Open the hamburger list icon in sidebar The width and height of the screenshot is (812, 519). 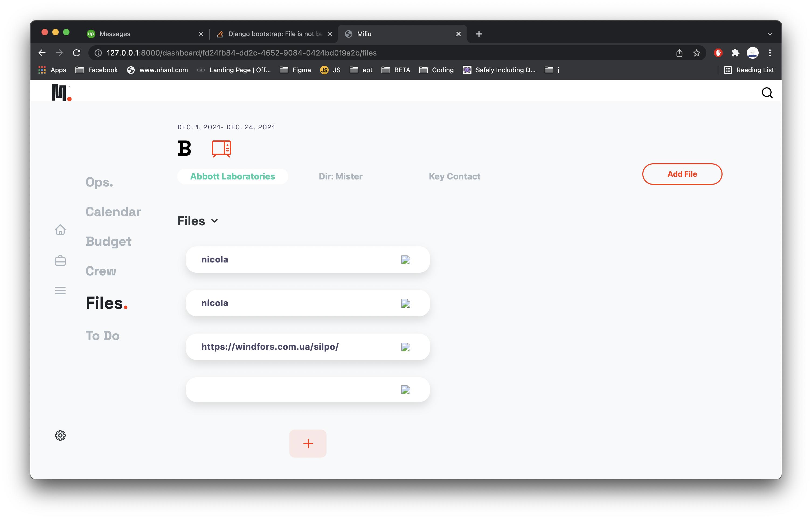click(60, 290)
